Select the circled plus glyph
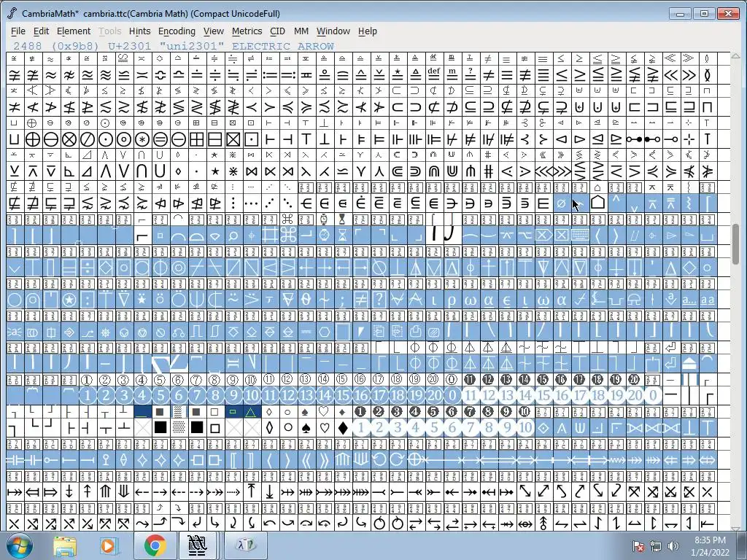This screenshot has height=560, width=747. (32, 139)
